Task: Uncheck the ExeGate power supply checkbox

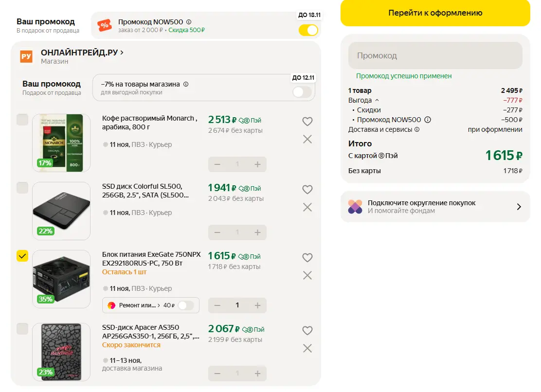Action: [x=22, y=256]
